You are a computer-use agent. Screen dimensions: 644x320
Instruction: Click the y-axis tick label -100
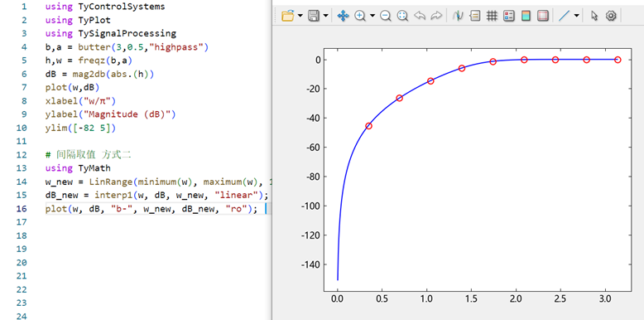[x=311, y=206]
